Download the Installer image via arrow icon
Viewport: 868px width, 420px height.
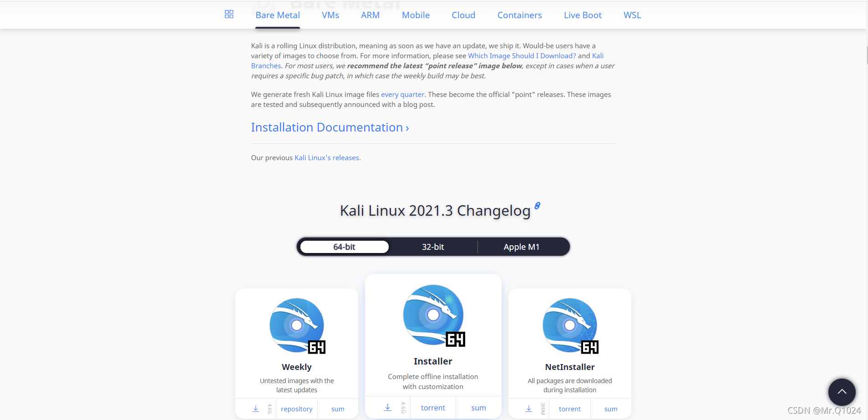[x=387, y=407]
